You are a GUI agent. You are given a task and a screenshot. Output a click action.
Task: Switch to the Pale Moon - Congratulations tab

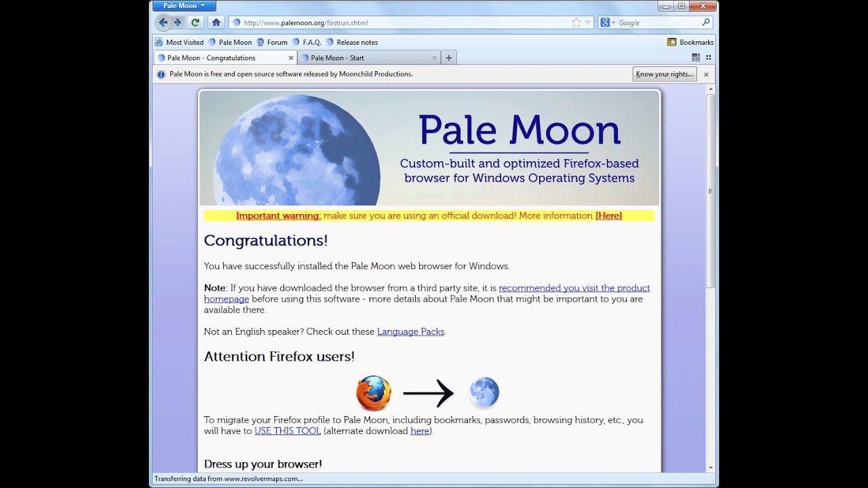225,58
